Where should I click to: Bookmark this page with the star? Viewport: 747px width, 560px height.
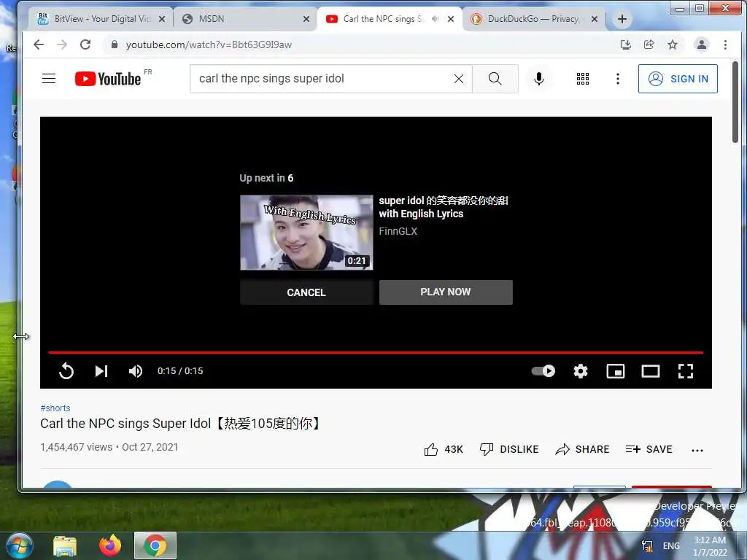point(672,44)
